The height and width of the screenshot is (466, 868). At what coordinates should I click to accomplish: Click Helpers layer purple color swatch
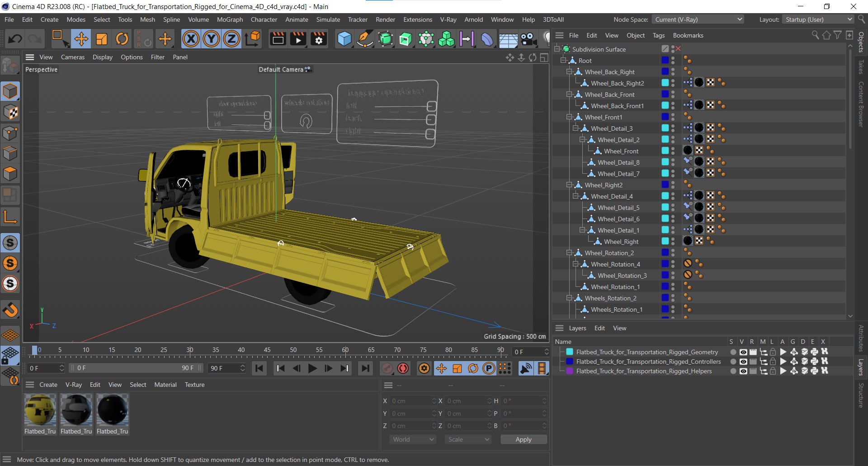[570, 371]
